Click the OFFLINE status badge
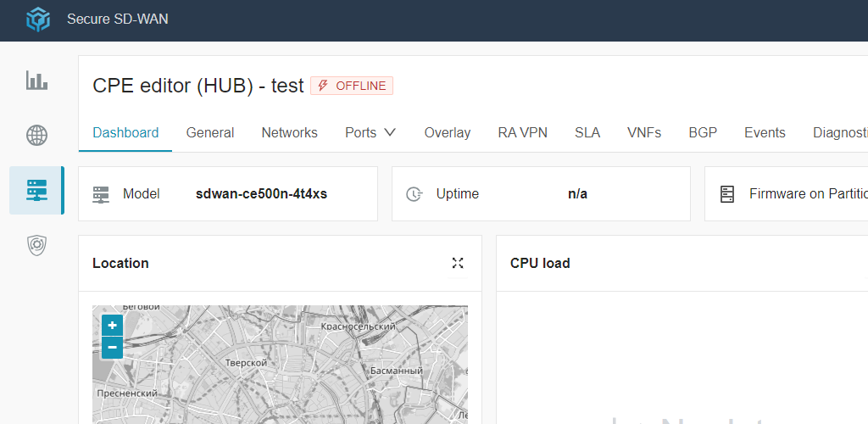 click(352, 86)
